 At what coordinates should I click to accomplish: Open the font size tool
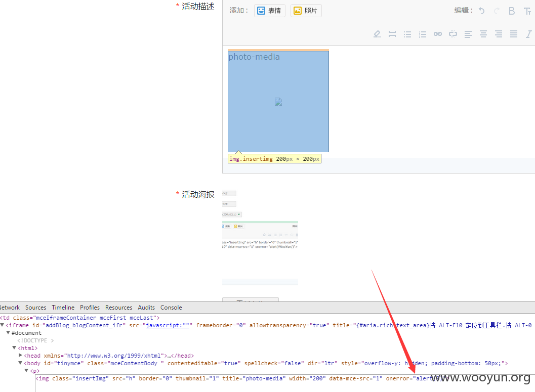tap(527, 11)
